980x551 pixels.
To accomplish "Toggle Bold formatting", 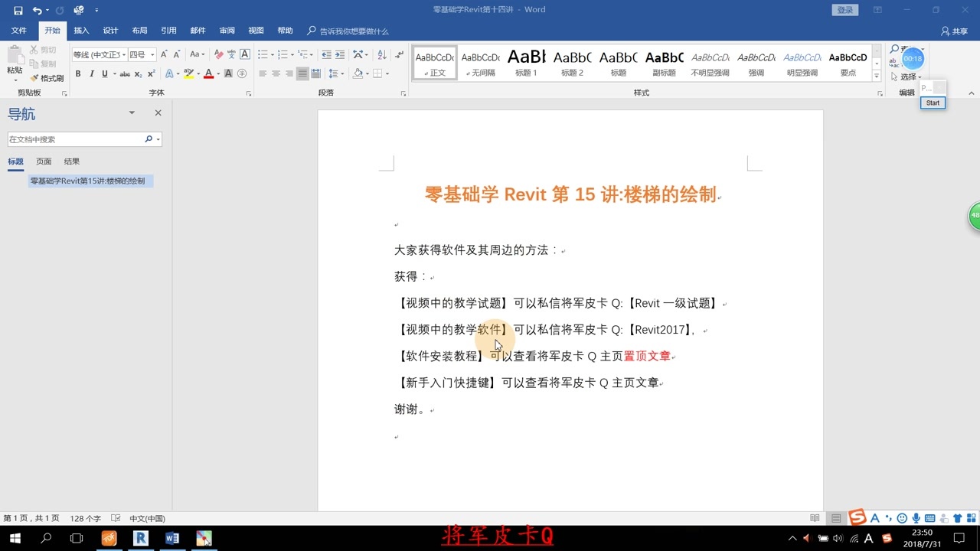I will pos(78,74).
